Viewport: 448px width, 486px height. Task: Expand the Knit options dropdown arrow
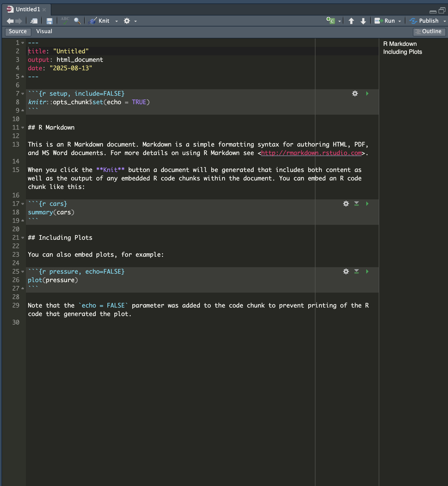click(117, 21)
